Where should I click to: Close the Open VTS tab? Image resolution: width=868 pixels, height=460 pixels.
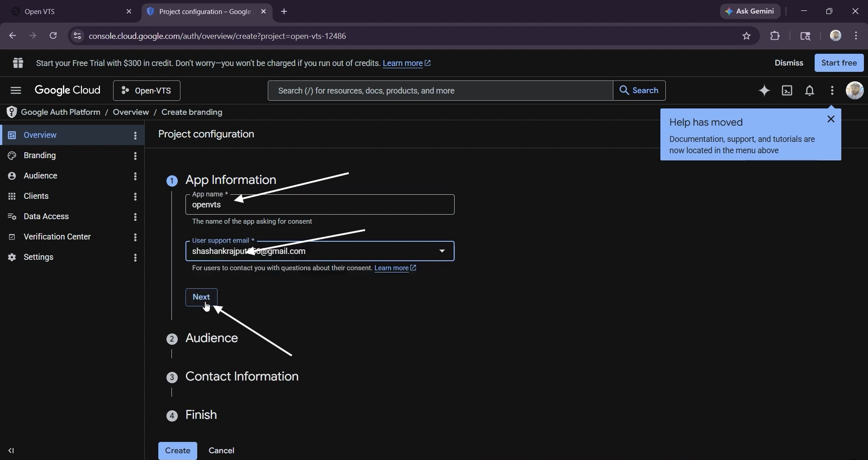point(129,12)
